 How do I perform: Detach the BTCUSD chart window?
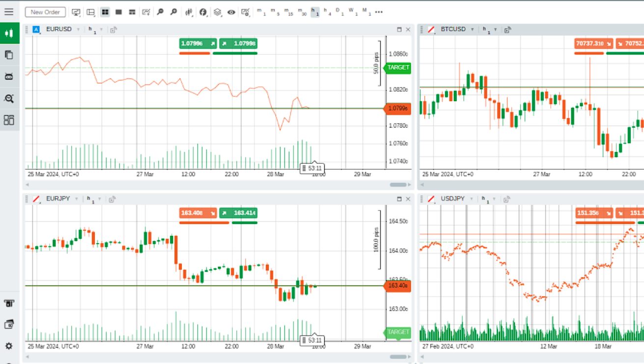[508, 30]
